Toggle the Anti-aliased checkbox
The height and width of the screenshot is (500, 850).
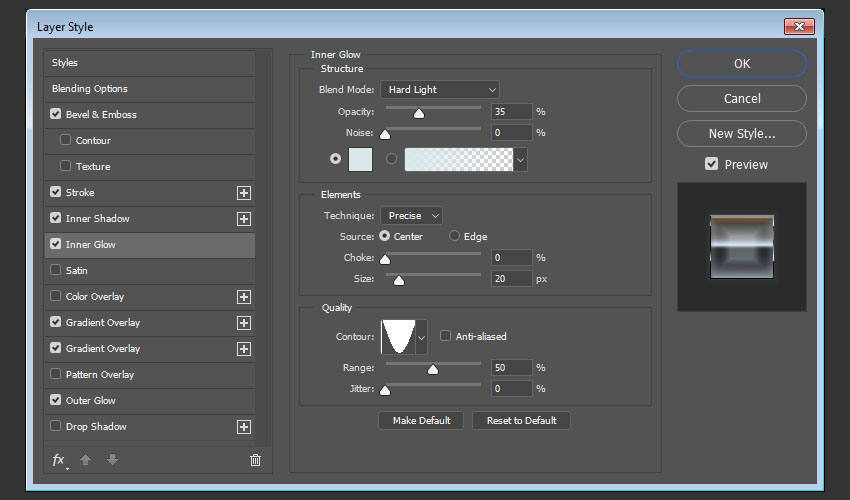coord(446,337)
